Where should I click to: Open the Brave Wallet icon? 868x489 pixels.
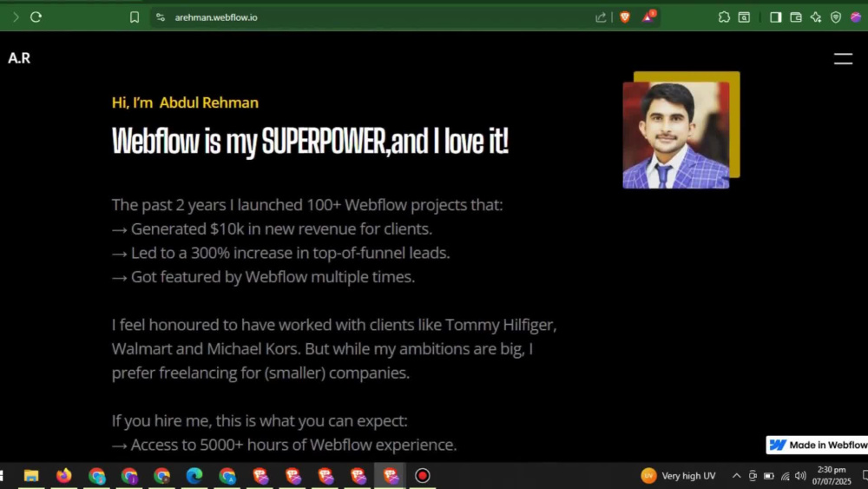(x=796, y=17)
